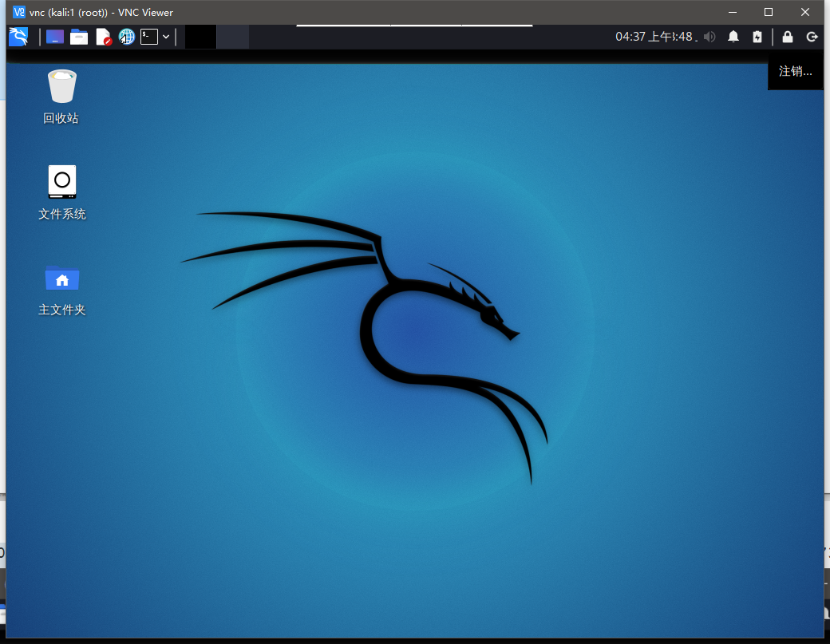
Task: Lock the screen with padlock icon
Action: tap(788, 37)
